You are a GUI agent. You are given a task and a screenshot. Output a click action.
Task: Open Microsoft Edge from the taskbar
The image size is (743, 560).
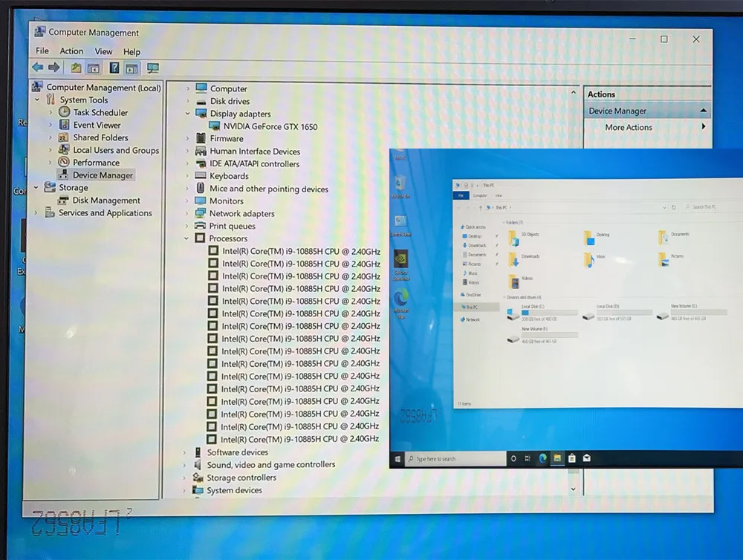pos(542,458)
